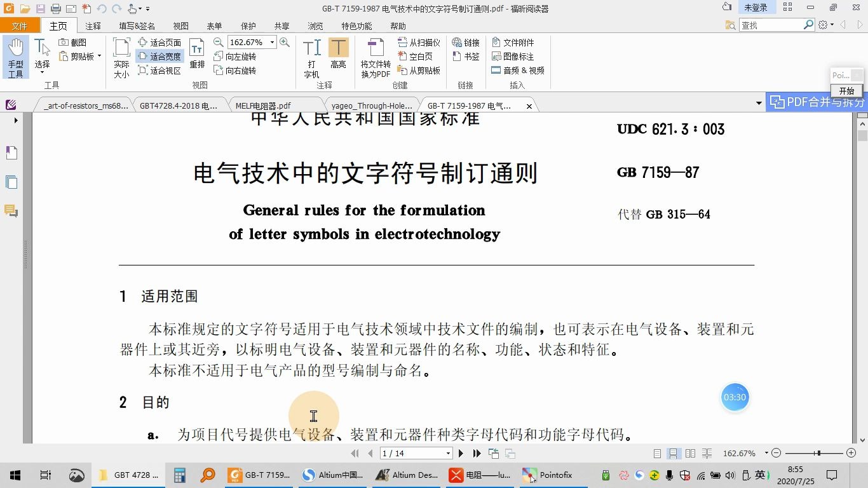Choose Fit Page (适合页面)
The image size is (868, 488).
(159, 43)
